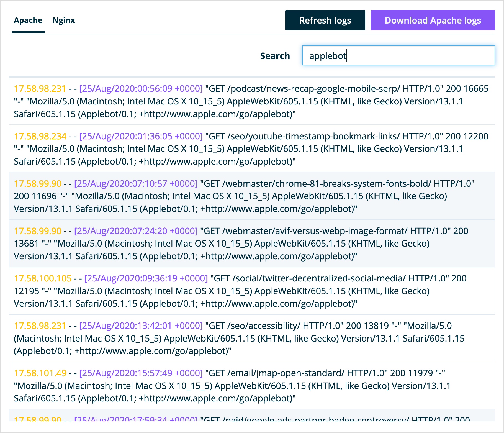
Task: Click IP address 17.58.100.105
Action: pos(43,278)
